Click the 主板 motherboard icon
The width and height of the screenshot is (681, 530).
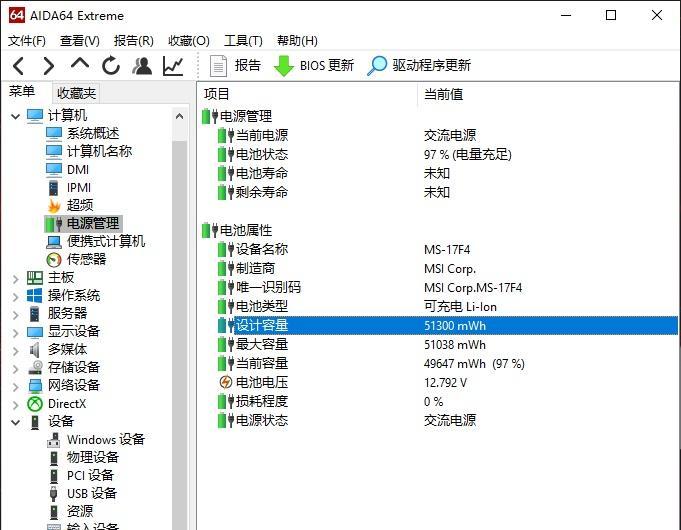pos(35,277)
